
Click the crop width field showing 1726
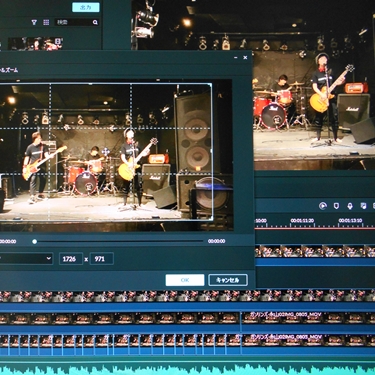(x=71, y=259)
